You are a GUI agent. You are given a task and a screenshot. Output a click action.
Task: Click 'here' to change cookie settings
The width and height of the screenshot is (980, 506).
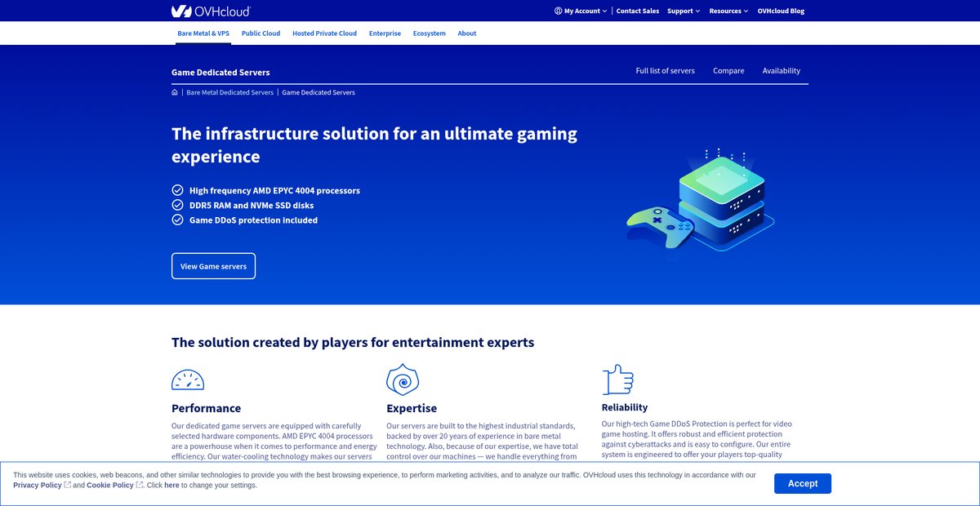tap(171, 485)
